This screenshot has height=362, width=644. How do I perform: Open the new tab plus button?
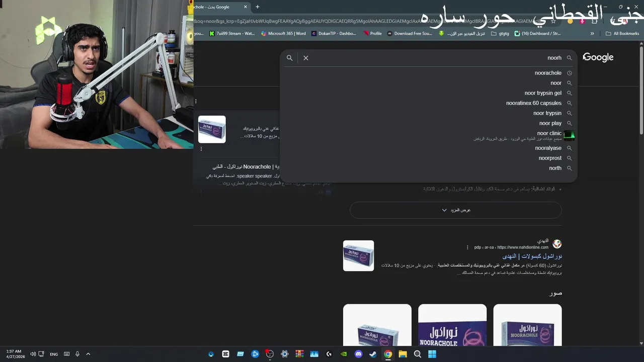pyautogui.click(x=258, y=7)
